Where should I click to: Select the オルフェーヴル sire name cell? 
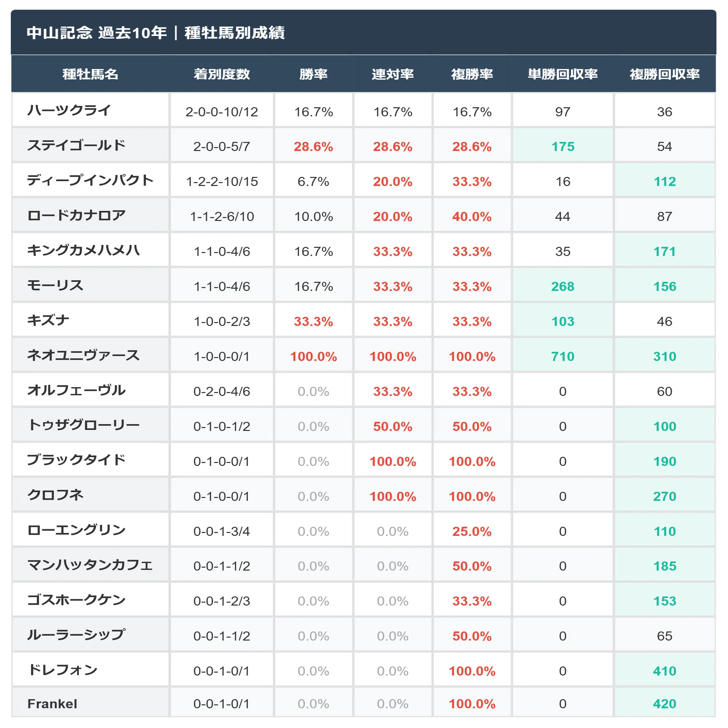90,390
